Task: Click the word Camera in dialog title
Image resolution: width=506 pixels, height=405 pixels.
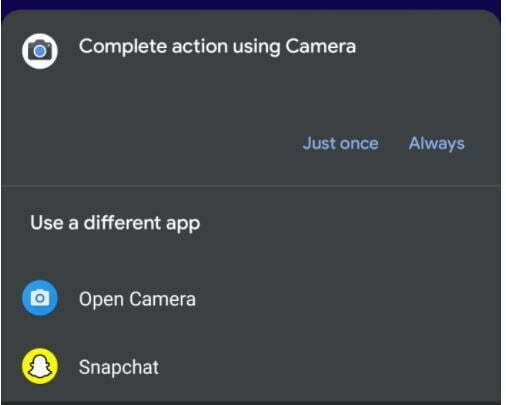Action: 320,46
